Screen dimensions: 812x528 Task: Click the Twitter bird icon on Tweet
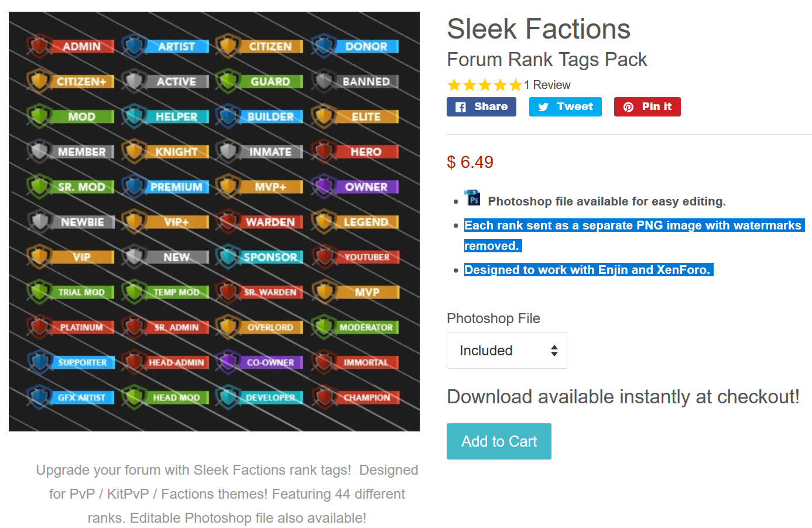(543, 107)
